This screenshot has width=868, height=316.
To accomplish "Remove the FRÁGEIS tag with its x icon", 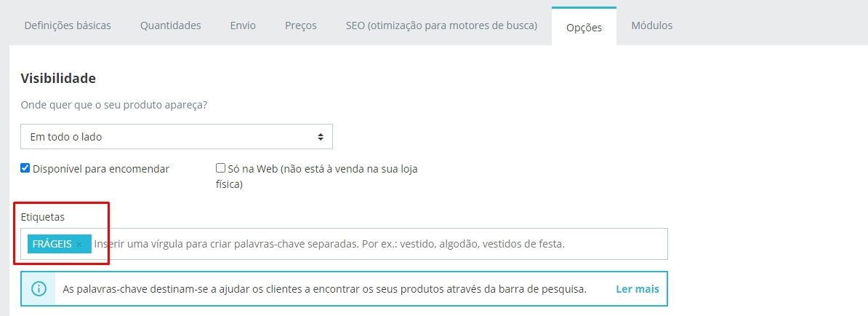I will pyautogui.click(x=79, y=245).
